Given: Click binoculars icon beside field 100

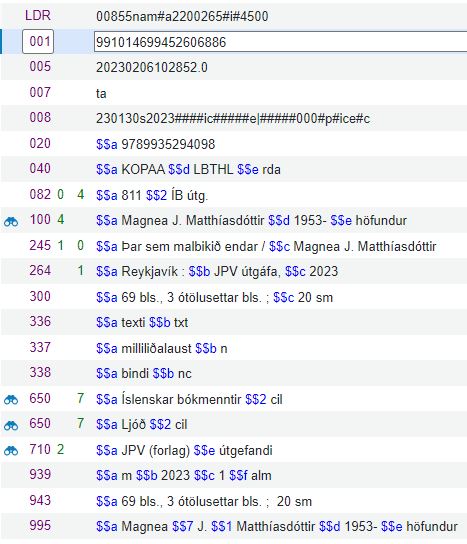Looking at the screenshot, I should [11, 221].
